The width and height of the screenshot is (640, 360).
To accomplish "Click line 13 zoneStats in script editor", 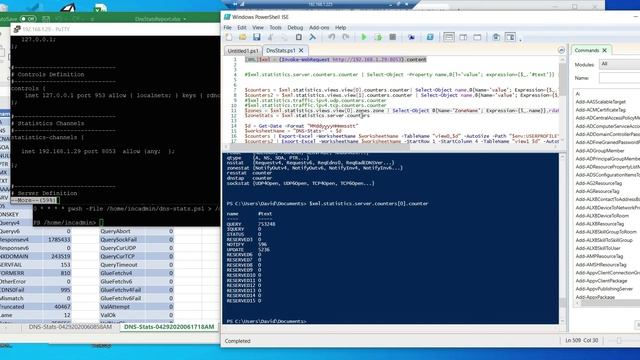I will click(307, 116).
